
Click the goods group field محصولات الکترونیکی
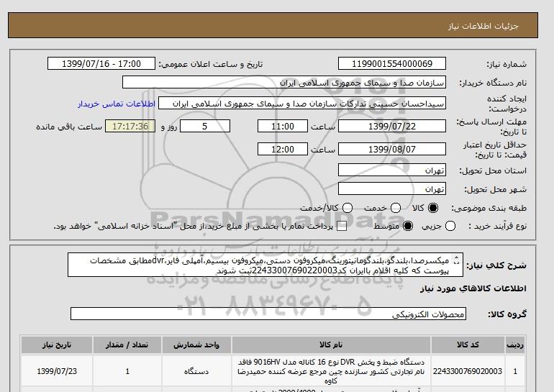268,314
